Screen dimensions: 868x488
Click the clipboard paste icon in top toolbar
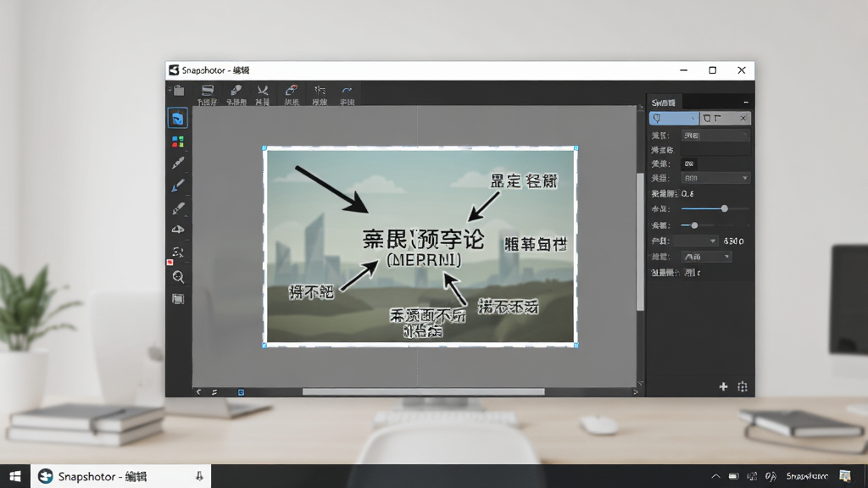pos(178,91)
